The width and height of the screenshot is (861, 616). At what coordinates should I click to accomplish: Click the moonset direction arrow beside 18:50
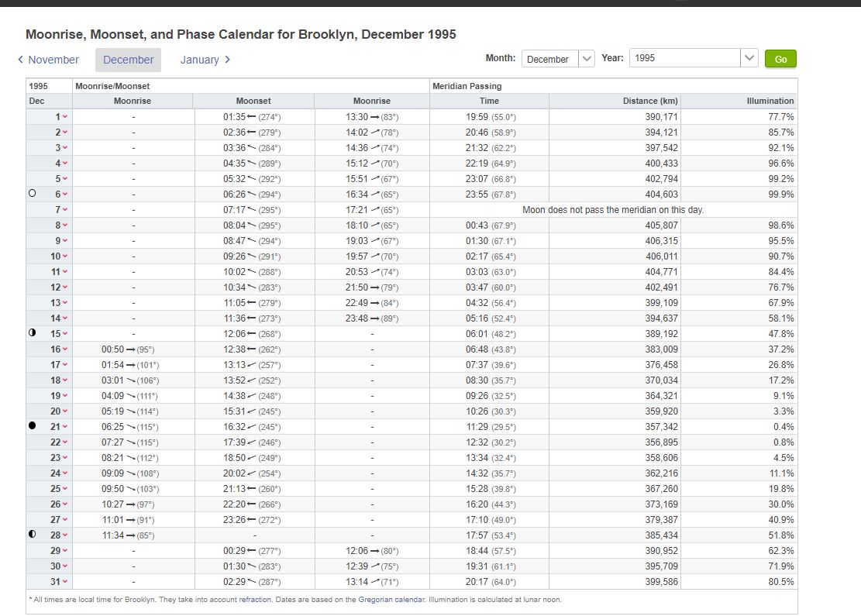click(252, 458)
